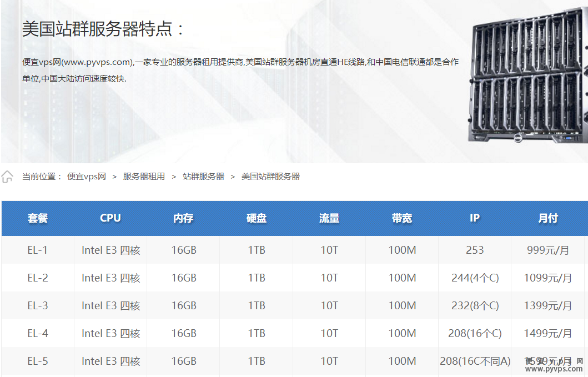Click the 硬盘 column header

[256, 218]
